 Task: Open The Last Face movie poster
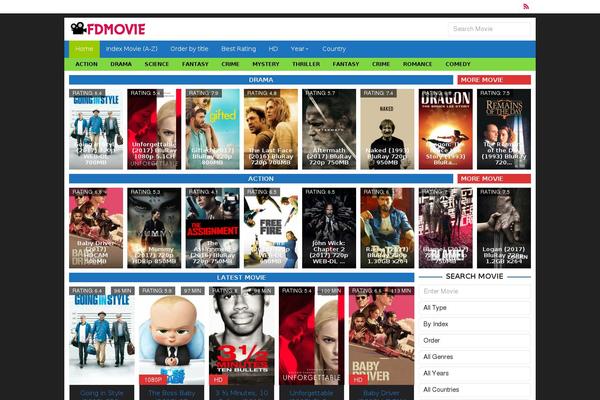tap(271, 129)
